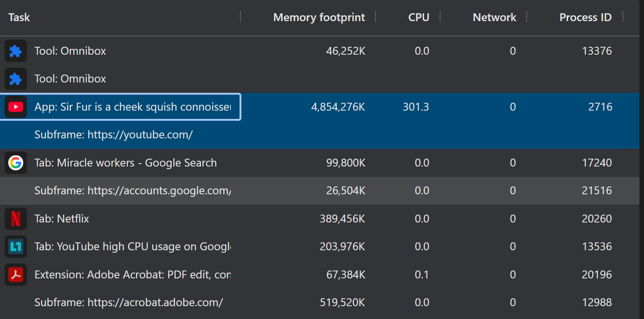Click the Netflix tab icon
Image resolution: width=644 pixels, height=319 pixels.
(15, 218)
